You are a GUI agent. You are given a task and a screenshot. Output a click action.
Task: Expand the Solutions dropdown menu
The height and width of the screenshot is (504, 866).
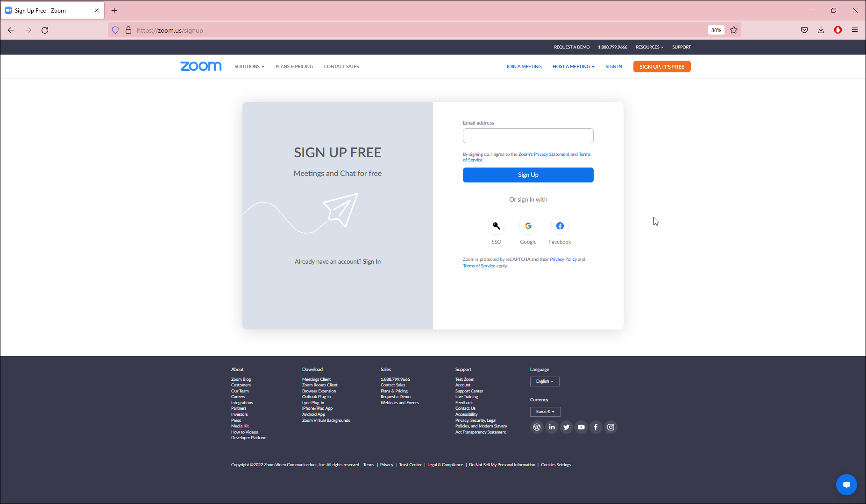249,67
